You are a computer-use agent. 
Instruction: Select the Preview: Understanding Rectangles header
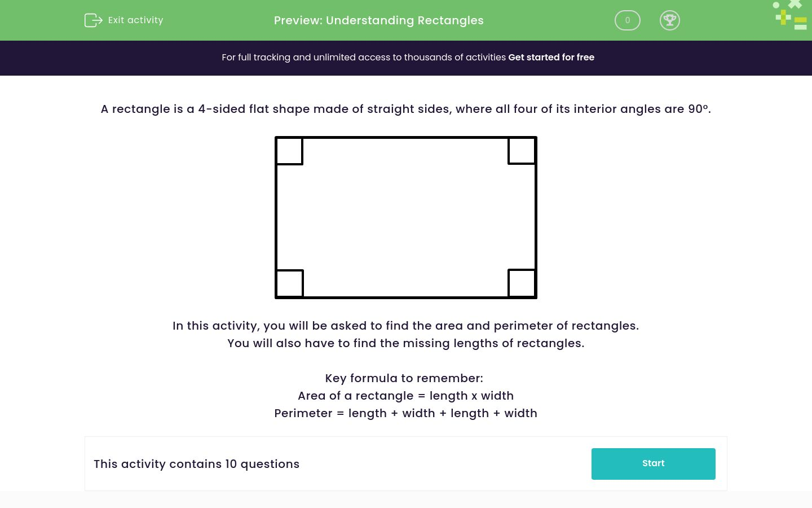click(x=378, y=20)
